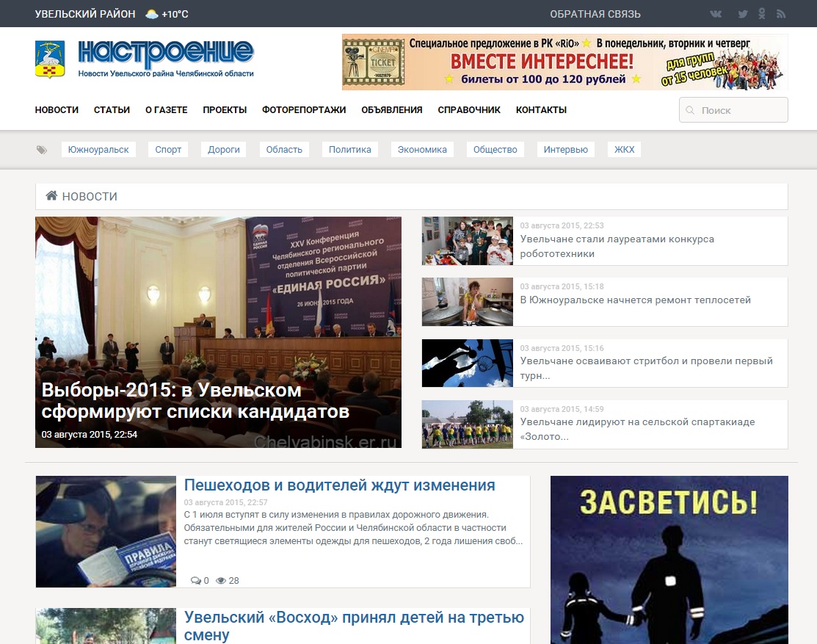Viewport: 817px width, 644px height.
Task: Open the ФОТОРЕПОРТАЖИ menu item
Action: [x=304, y=110]
